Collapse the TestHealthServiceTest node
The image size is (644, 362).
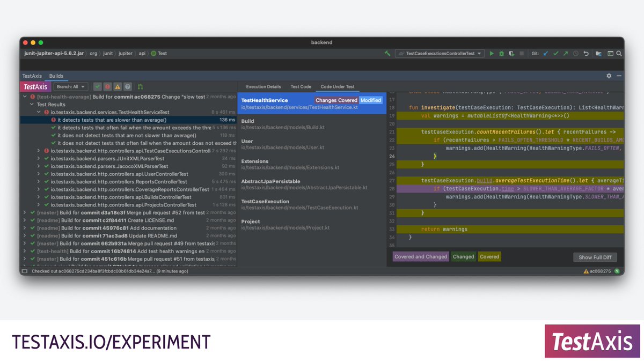pyautogui.click(x=39, y=112)
